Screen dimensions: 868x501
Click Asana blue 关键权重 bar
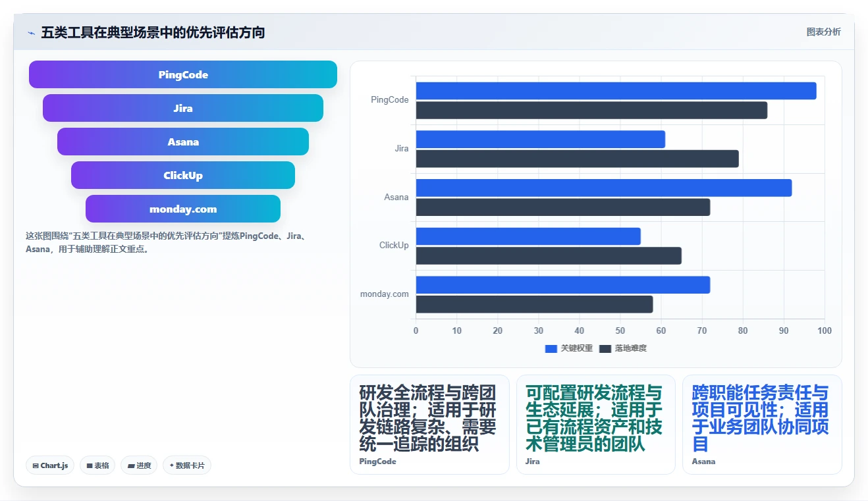tap(604, 188)
